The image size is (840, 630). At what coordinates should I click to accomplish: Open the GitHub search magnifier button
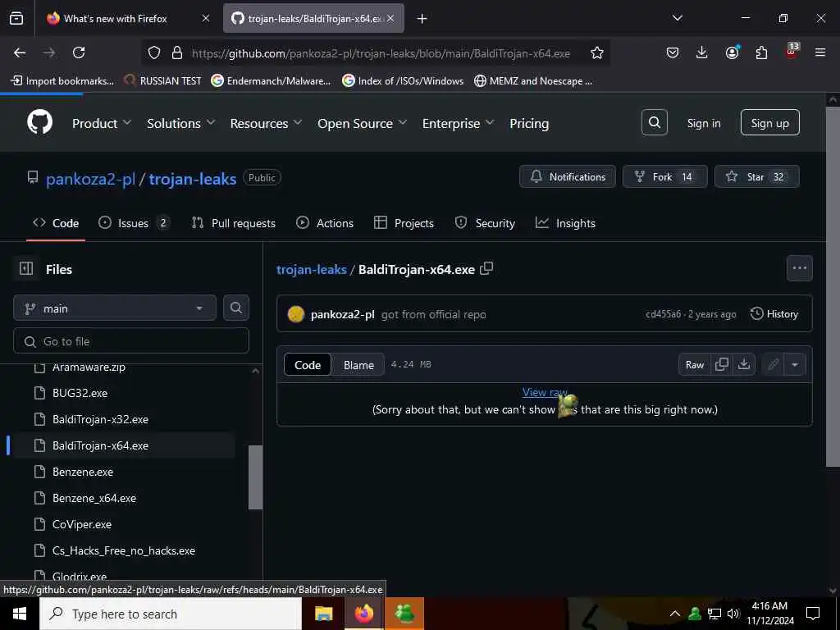[654, 123]
